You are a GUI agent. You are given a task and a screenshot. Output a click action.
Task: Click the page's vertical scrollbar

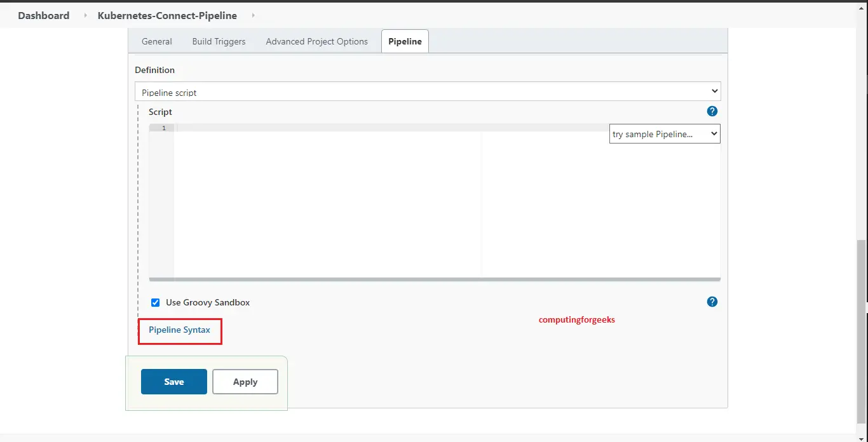(862, 330)
